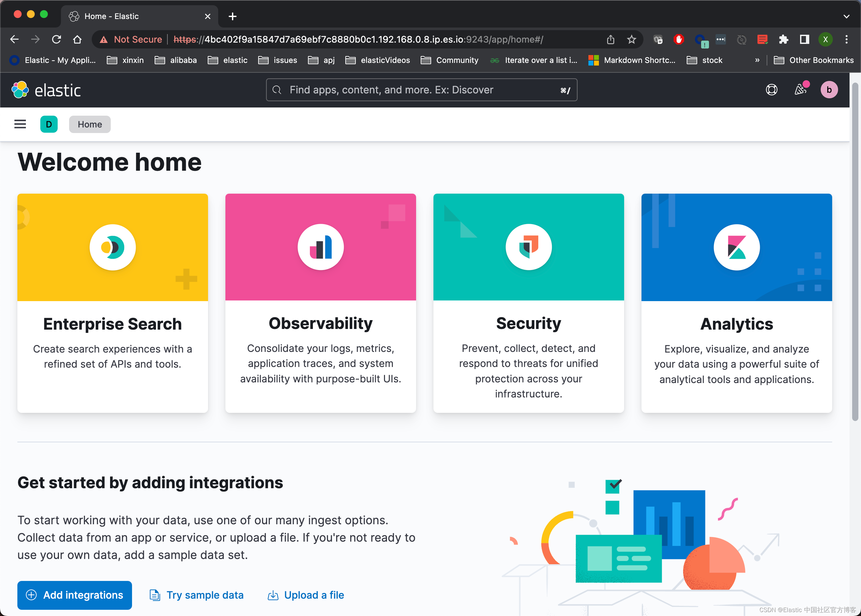Select the green D space icon
This screenshot has height=616, width=861.
pos(48,124)
